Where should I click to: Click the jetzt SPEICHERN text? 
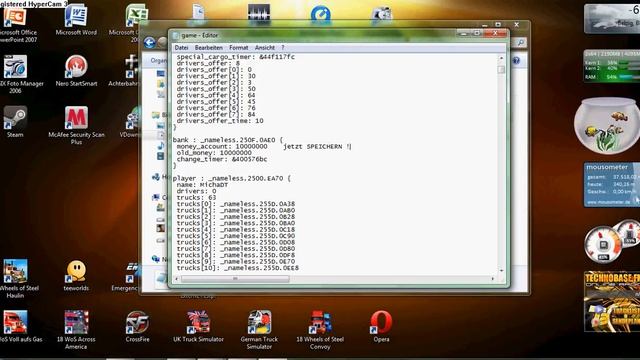(317, 147)
